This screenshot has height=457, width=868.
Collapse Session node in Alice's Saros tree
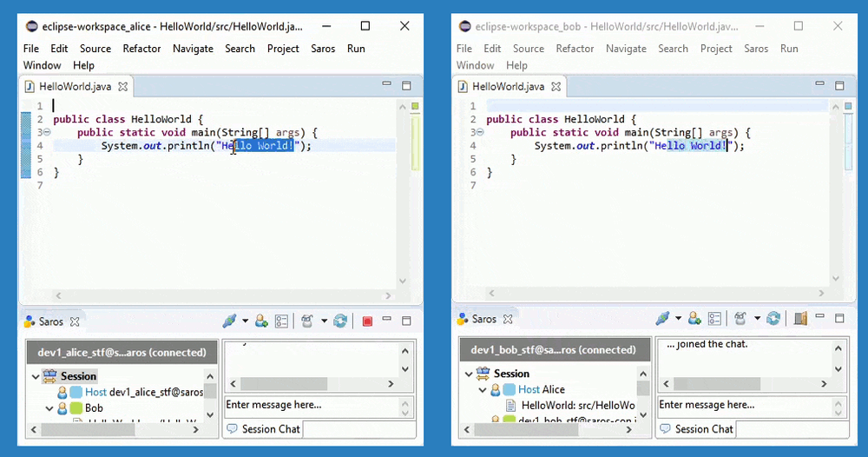coord(36,377)
